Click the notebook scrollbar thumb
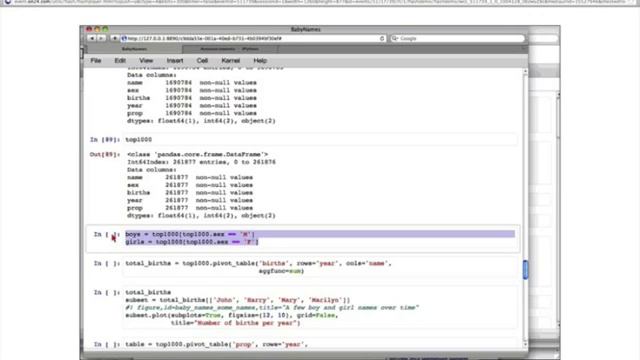The image size is (640, 360). click(x=525, y=270)
